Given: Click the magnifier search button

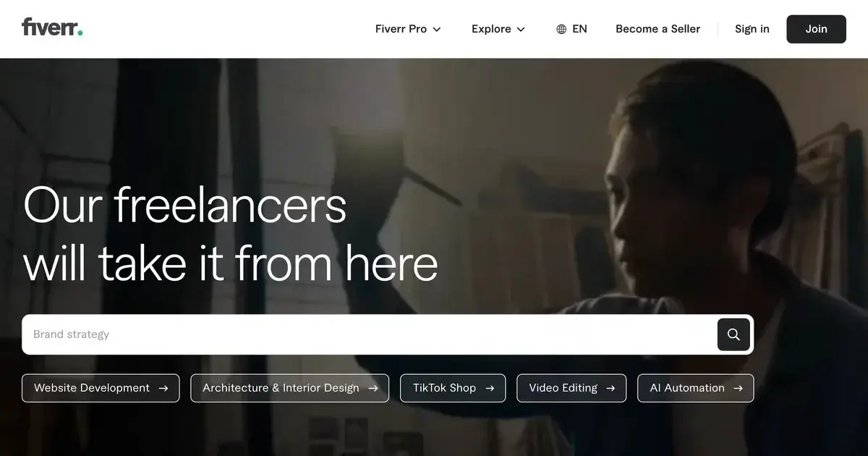Looking at the screenshot, I should pyautogui.click(x=733, y=334).
